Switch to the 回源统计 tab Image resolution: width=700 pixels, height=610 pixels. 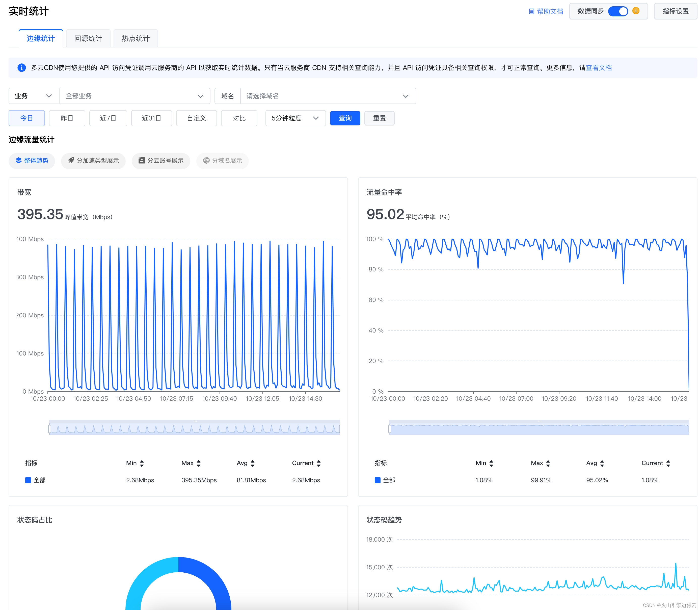pyautogui.click(x=88, y=38)
